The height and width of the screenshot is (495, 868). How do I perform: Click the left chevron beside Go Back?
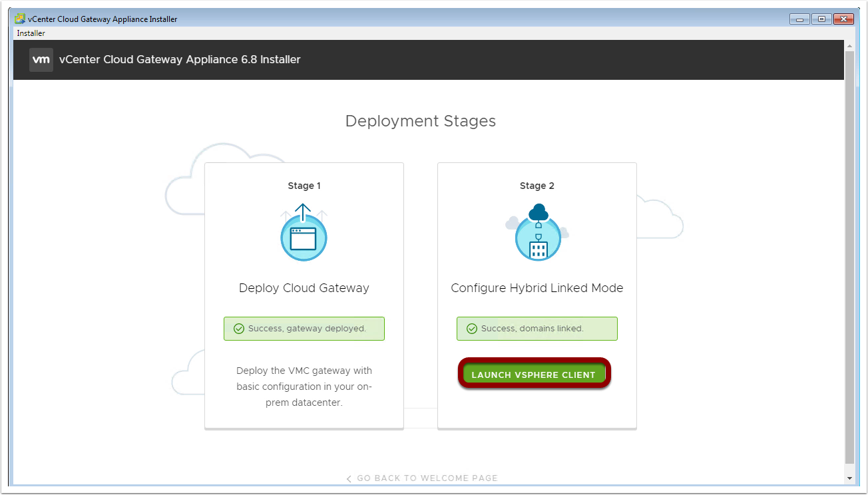tap(349, 478)
